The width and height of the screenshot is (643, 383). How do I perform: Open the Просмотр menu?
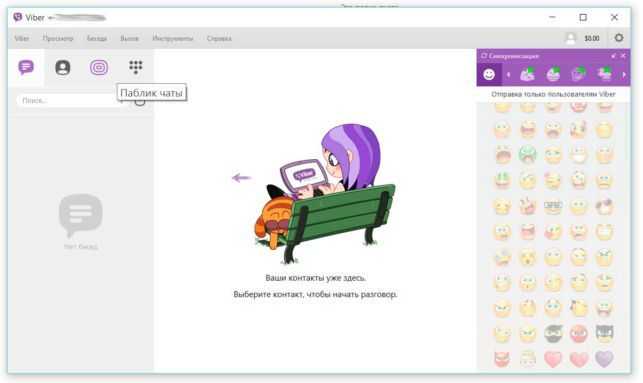pyautogui.click(x=58, y=39)
